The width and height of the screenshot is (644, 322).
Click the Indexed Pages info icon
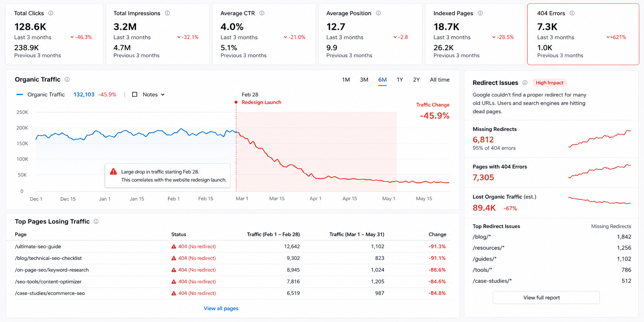pyautogui.click(x=480, y=13)
